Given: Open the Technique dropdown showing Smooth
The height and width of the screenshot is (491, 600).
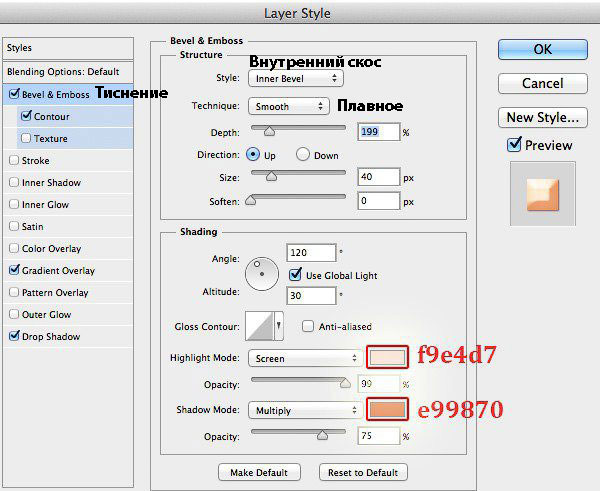Looking at the screenshot, I should pyautogui.click(x=289, y=106).
